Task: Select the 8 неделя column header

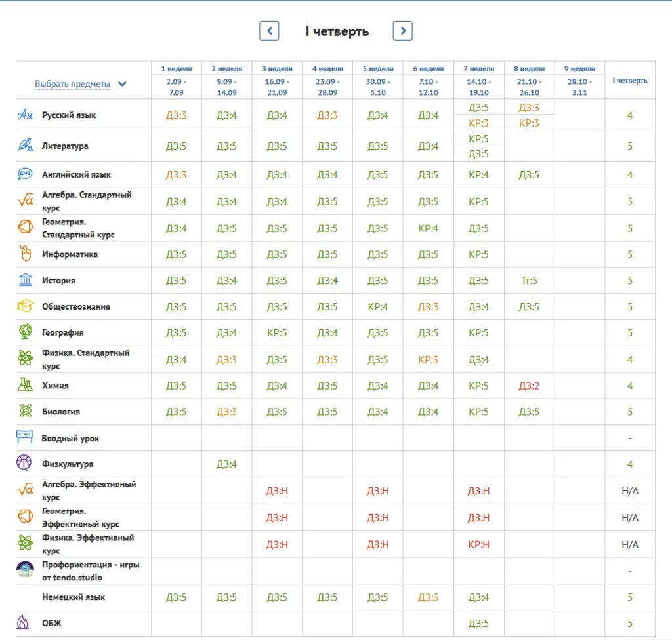Action: (x=529, y=68)
